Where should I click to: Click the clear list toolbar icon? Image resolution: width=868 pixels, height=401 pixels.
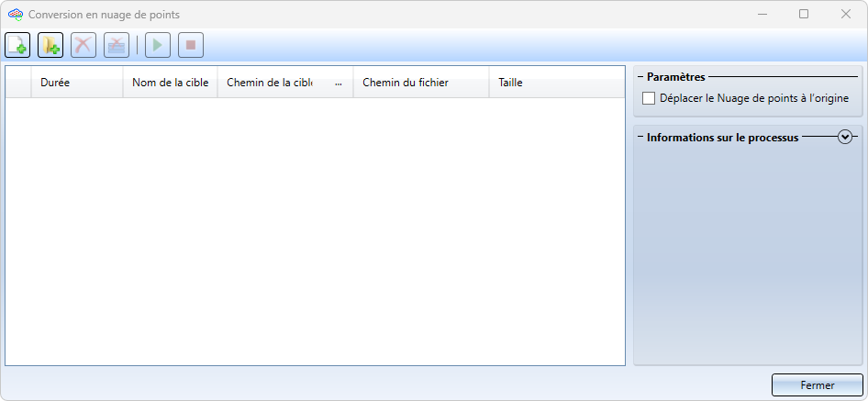coord(116,45)
